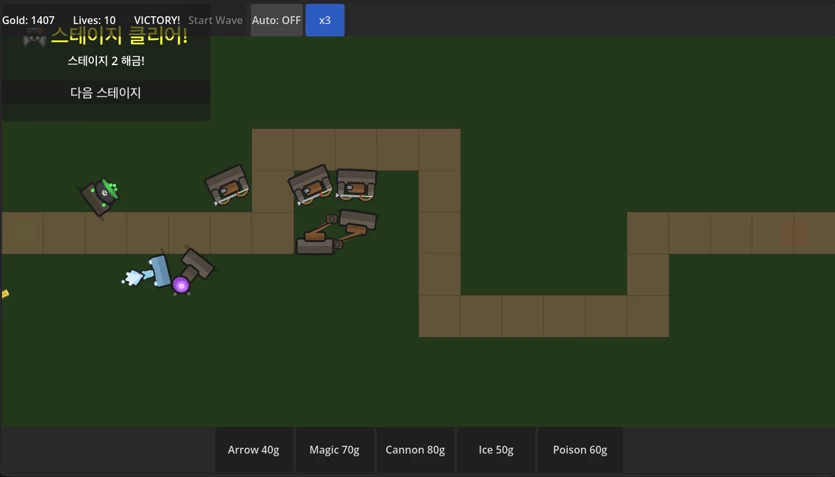Click the green poison tower

pyautogui.click(x=101, y=196)
